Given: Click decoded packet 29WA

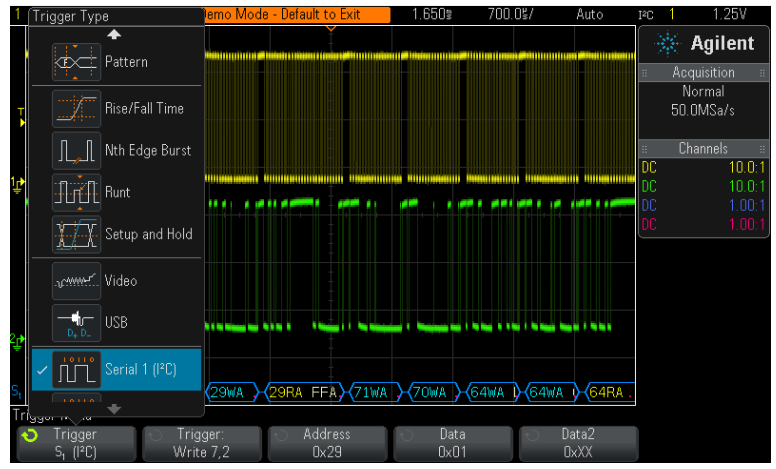Looking at the screenshot, I should pyautogui.click(x=232, y=393).
